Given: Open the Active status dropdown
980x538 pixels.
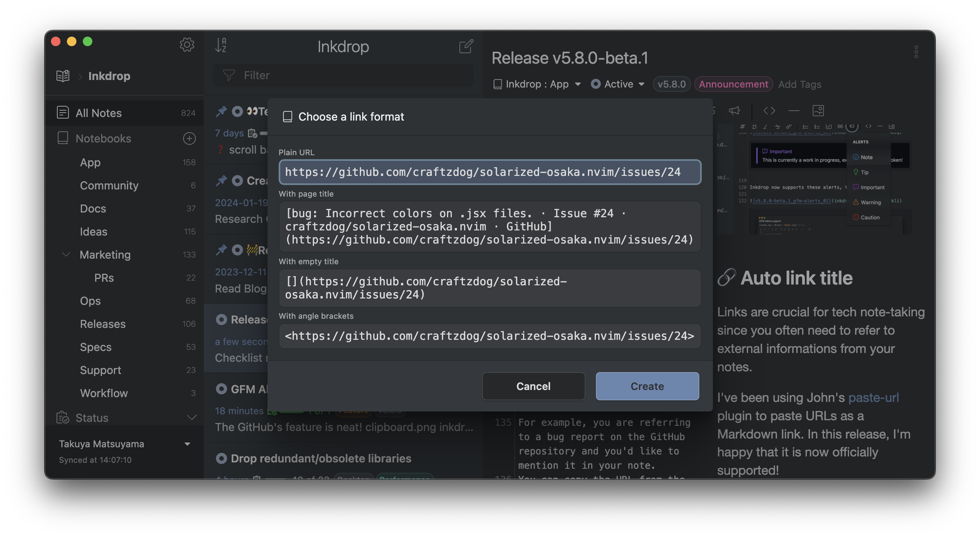Looking at the screenshot, I should click(x=618, y=84).
